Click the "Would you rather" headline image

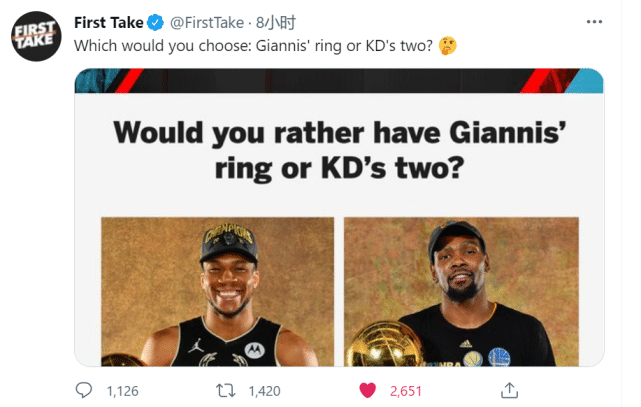(340, 150)
